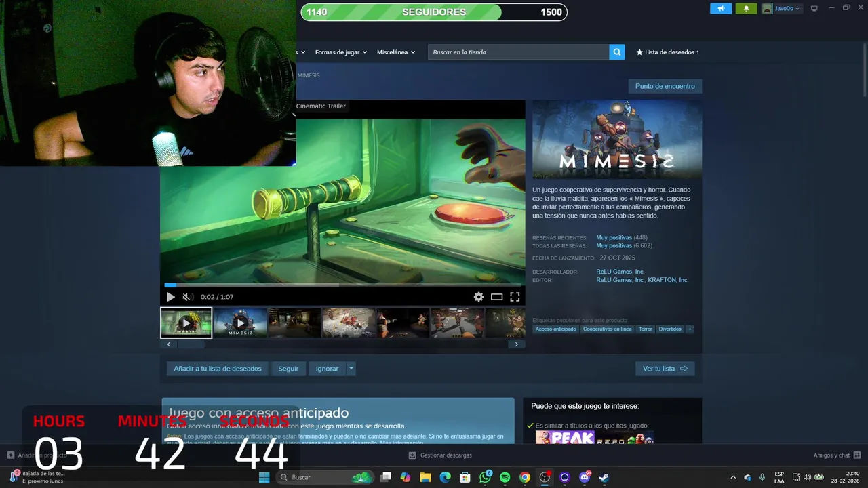The height and width of the screenshot is (488, 868).
Task: Open WhatsApp from taskbar
Action: [x=485, y=477]
